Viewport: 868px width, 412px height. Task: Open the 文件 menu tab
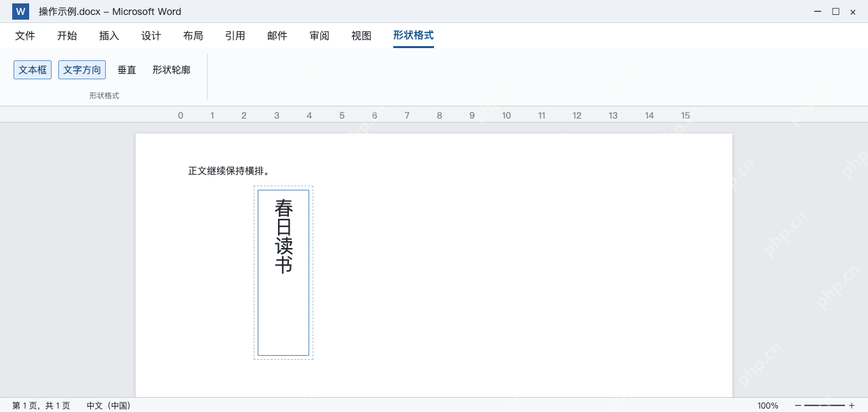pos(25,36)
